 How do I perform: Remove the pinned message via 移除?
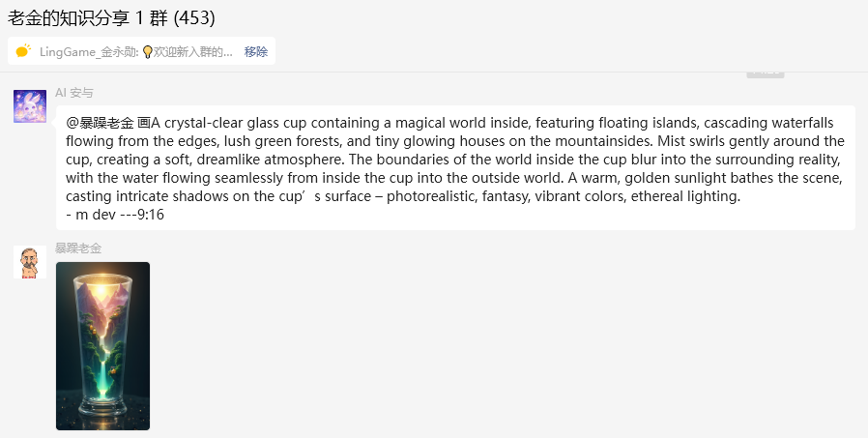[256, 52]
